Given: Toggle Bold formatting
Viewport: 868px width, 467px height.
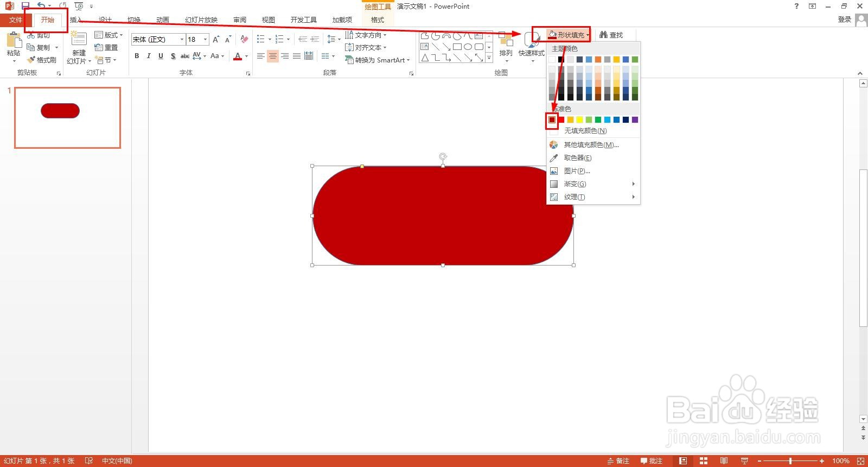Looking at the screenshot, I should point(137,55).
